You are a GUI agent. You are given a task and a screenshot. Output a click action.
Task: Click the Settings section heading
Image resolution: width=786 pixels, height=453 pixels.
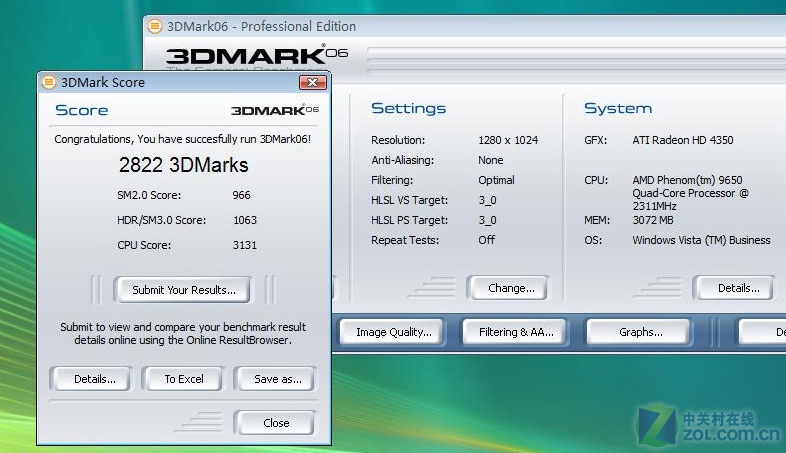click(409, 108)
